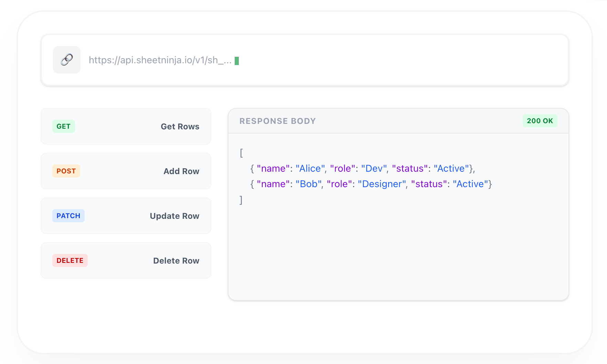This screenshot has width=607, height=364.
Task: Click the "Dev" role value
Action: point(374,169)
